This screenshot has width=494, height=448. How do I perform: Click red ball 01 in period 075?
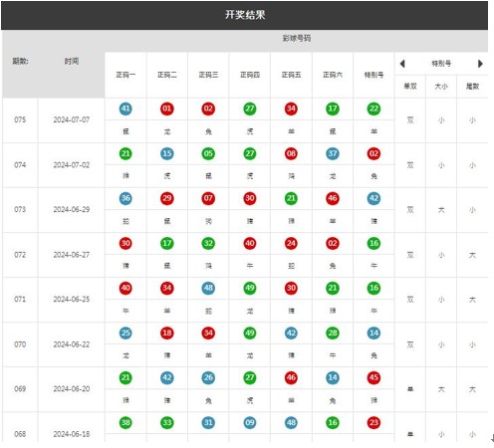[167, 109]
